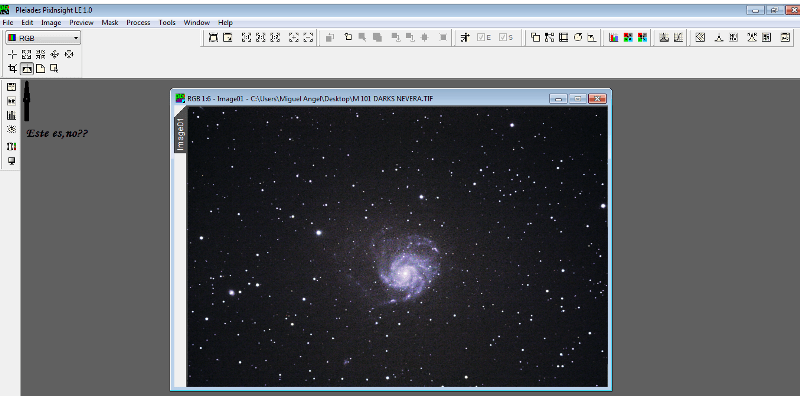Click the fit view toolbar icon

213,37
